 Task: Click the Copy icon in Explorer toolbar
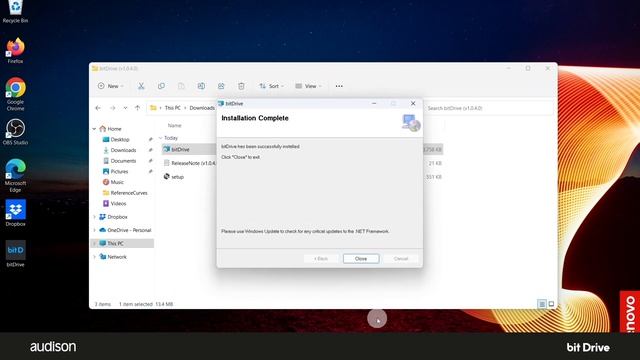pyautogui.click(x=161, y=86)
